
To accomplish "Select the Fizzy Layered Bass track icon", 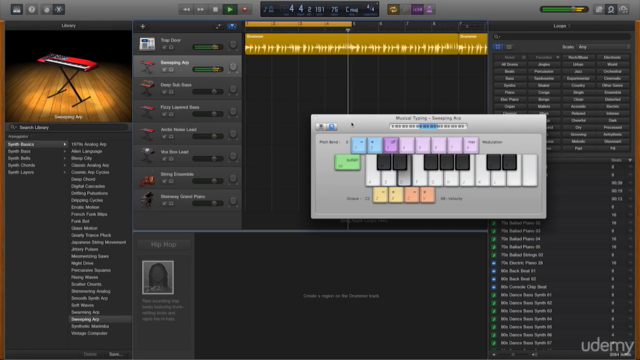I will coord(147,111).
